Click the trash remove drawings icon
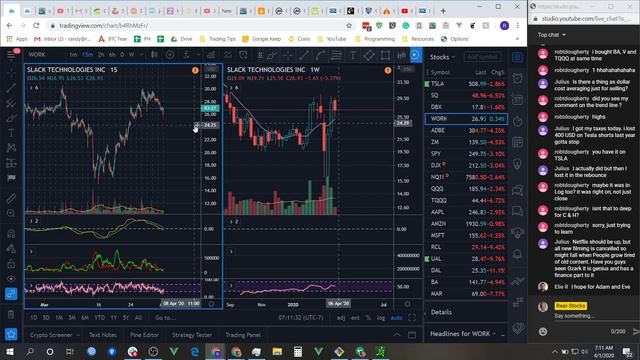This screenshot has width=640, height=360. (11, 314)
